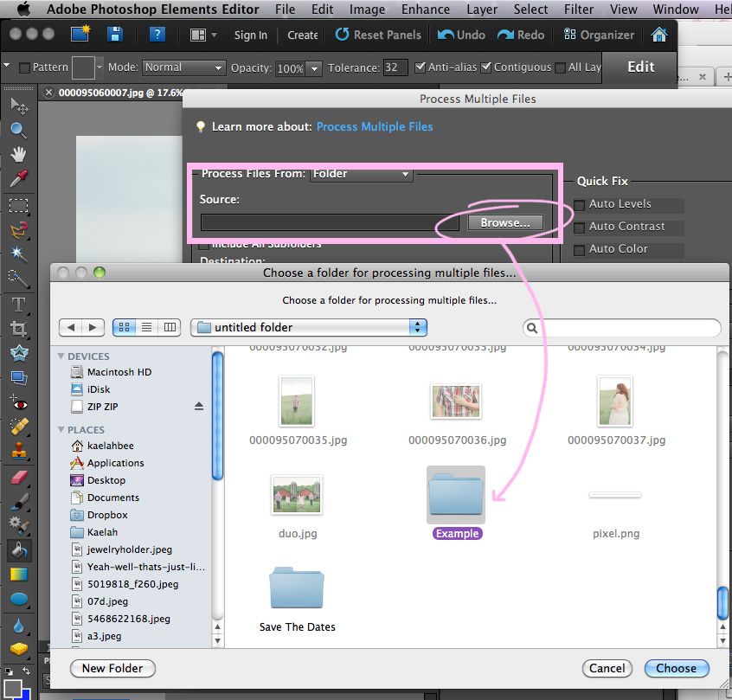This screenshot has width=732, height=700.
Task: Select the Blur water drop tool
Action: pos(19,626)
